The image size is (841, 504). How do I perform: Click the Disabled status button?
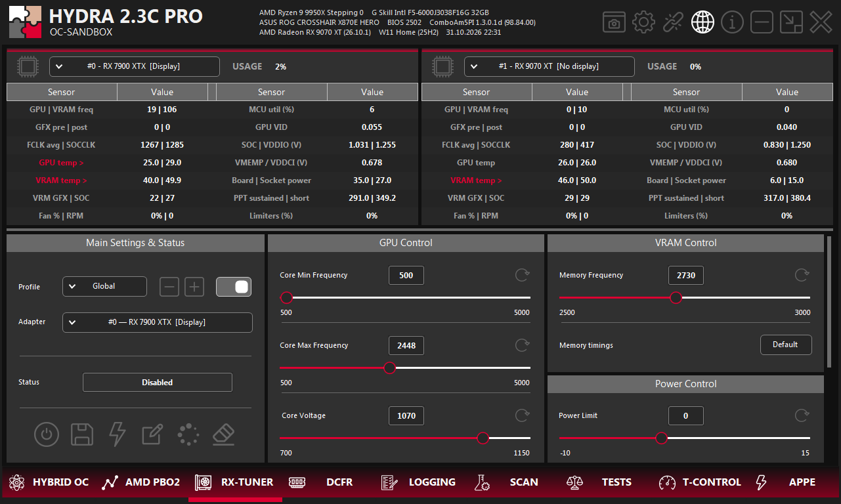158,383
